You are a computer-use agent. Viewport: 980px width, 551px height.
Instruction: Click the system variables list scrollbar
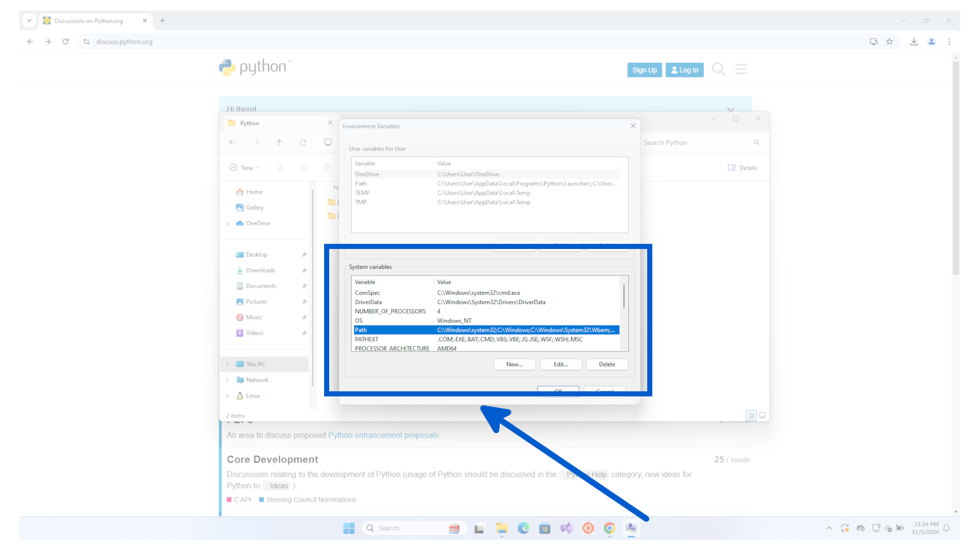624,296
